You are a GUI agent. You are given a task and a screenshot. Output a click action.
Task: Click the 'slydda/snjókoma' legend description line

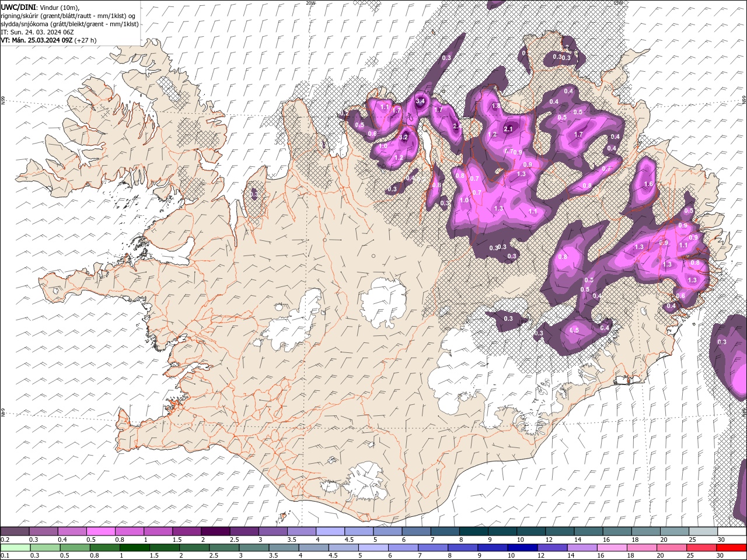(69, 24)
